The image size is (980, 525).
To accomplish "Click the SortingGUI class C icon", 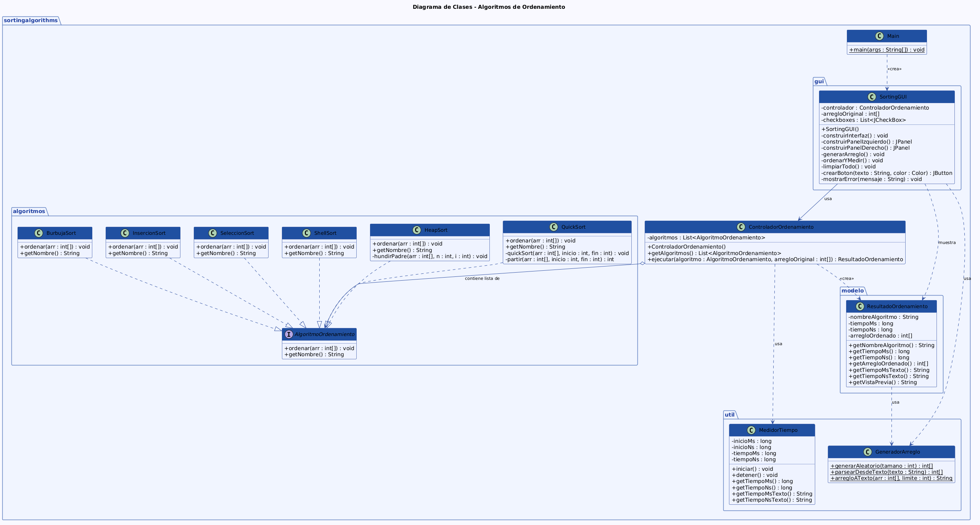I will pyautogui.click(x=872, y=97).
